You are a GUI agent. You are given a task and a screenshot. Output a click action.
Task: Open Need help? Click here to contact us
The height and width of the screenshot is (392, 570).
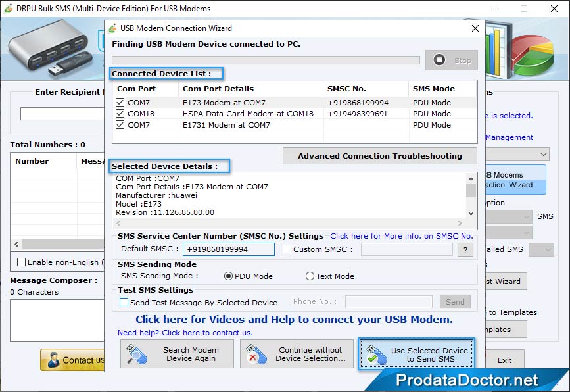pos(185,333)
